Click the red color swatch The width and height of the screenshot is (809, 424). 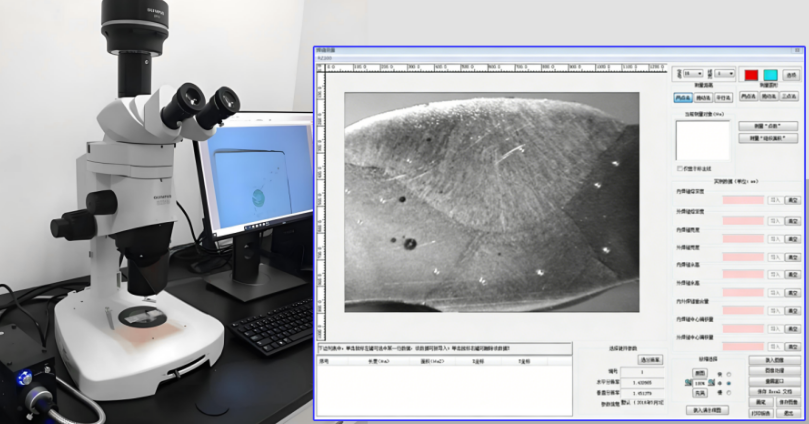[x=751, y=75]
